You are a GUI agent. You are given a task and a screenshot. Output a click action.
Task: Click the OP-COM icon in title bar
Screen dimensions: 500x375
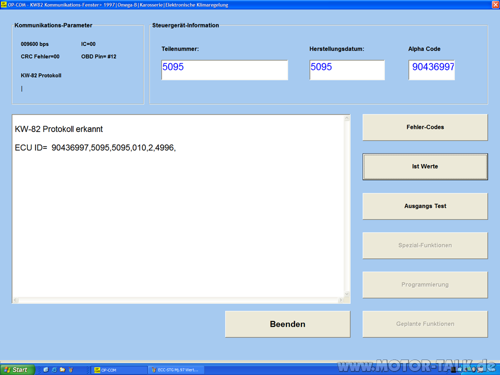pos(4,5)
